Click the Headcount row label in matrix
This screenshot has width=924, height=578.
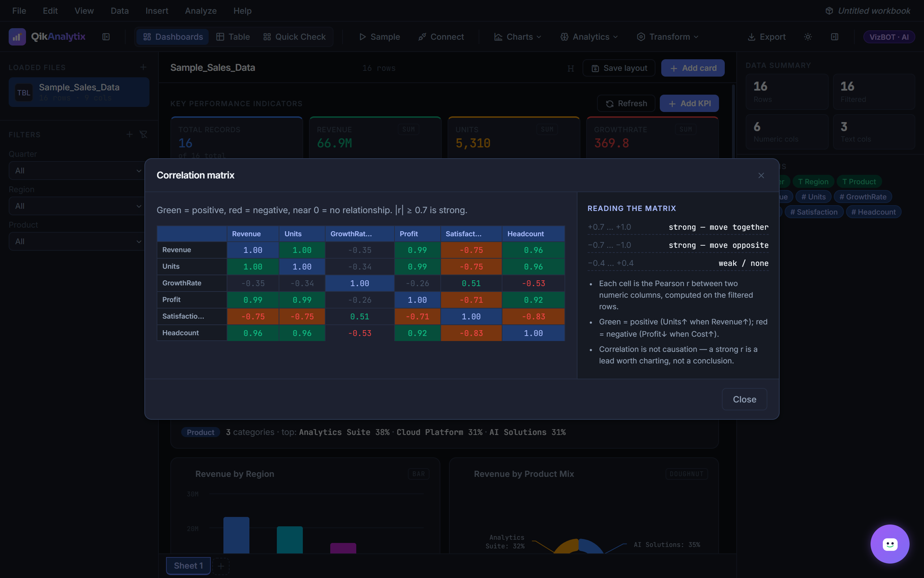[x=192, y=333]
